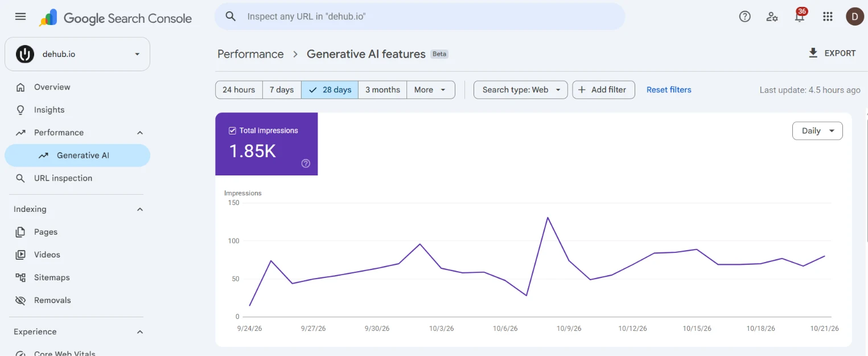Click the Overview home icon

point(20,87)
